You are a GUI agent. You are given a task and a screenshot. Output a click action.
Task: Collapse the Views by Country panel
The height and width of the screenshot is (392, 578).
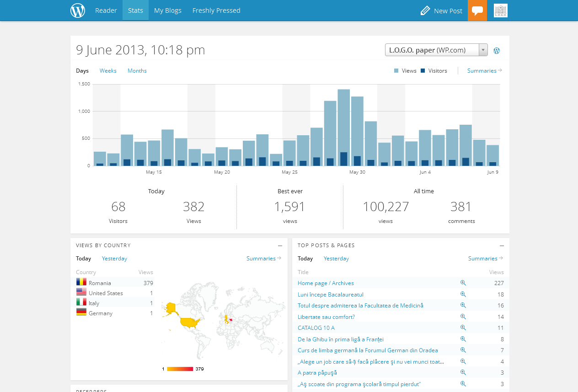click(x=280, y=246)
